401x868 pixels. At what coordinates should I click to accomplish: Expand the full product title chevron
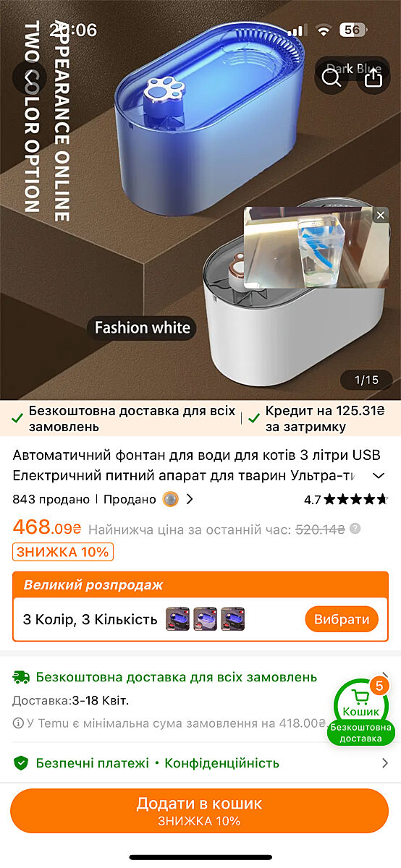(x=378, y=476)
